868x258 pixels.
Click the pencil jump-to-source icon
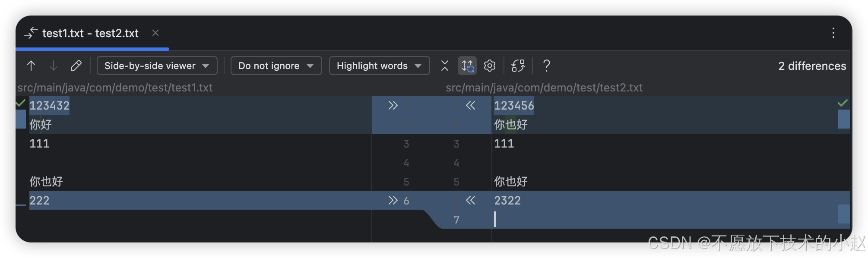point(76,66)
